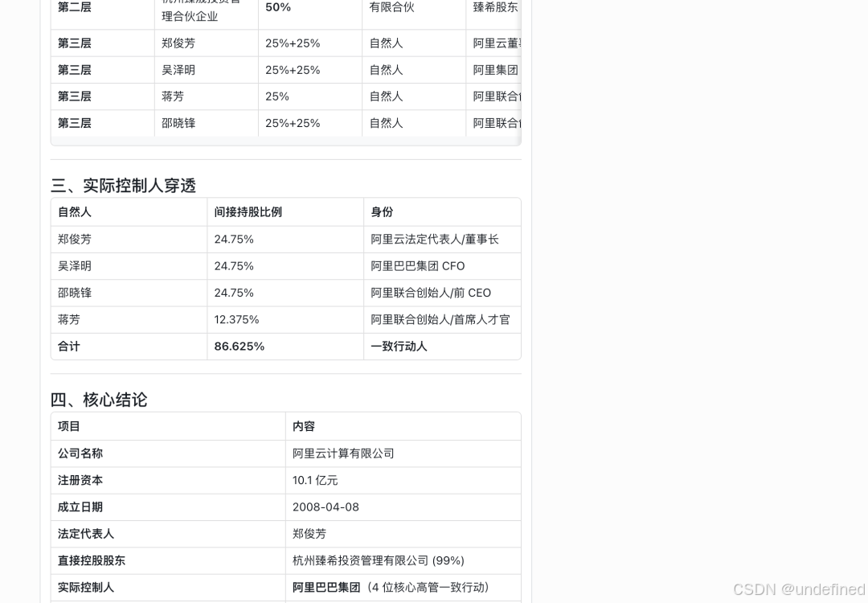Select 吴泽明 in the 第三层 layer row

click(x=178, y=70)
